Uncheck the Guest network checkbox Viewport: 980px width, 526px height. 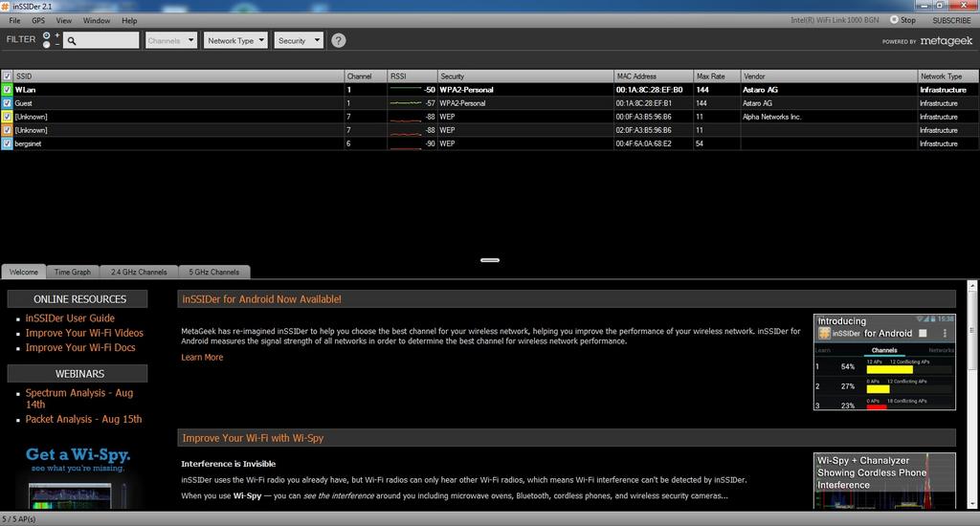point(7,103)
